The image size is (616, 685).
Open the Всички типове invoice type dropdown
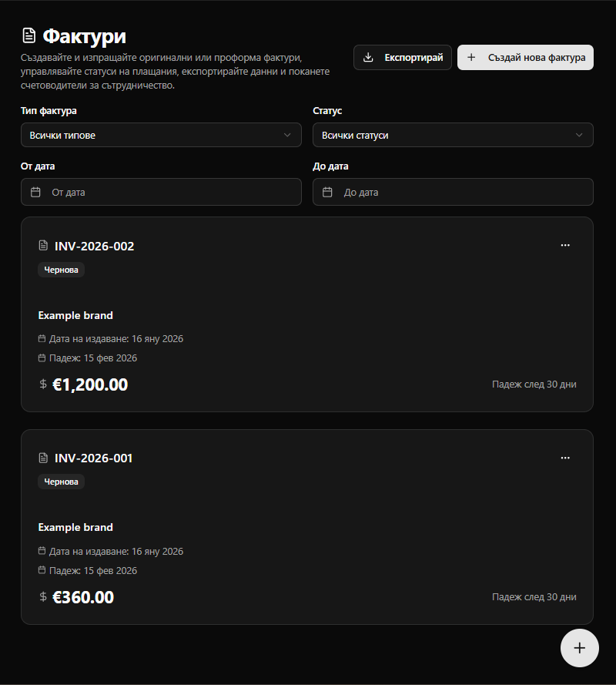[x=161, y=135]
